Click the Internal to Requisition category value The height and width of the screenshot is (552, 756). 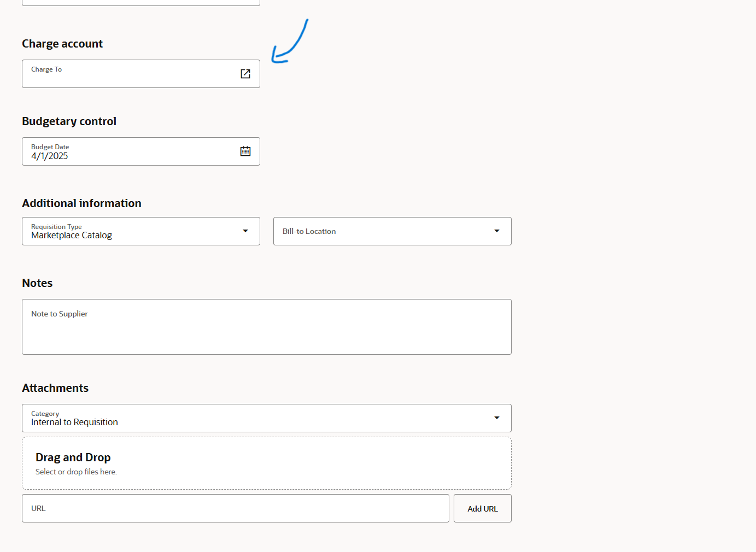click(x=74, y=422)
